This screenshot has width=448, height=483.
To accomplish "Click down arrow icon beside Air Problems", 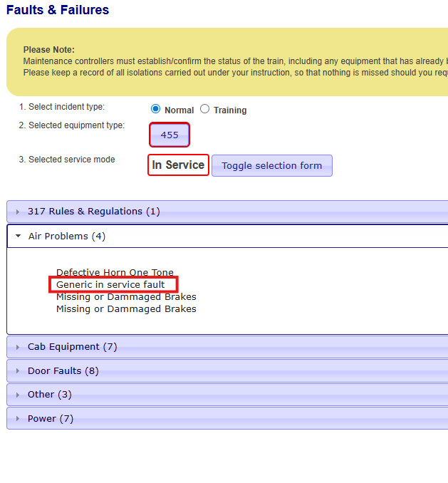I will click(18, 236).
